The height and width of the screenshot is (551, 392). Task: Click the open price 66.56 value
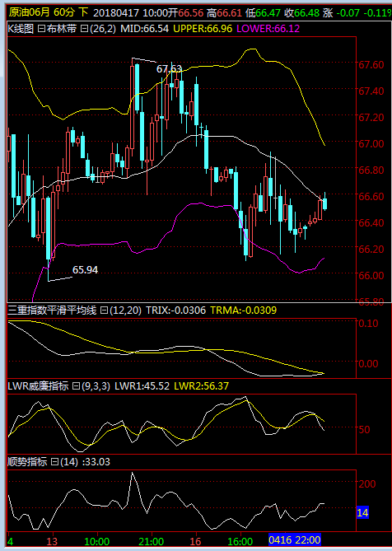[190, 13]
